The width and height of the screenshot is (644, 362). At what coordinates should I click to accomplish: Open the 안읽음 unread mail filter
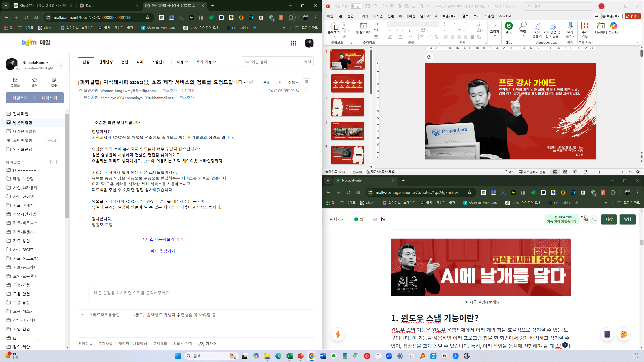coord(15,82)
